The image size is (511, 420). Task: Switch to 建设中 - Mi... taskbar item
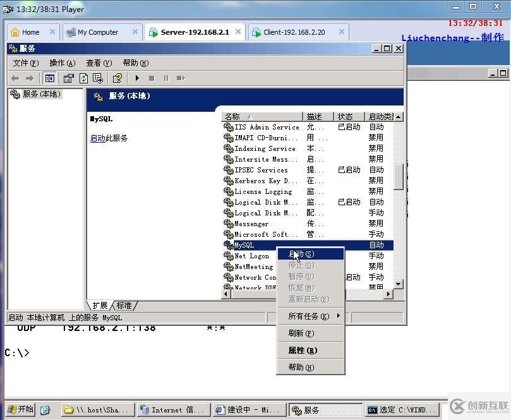(x=248, y=410)
